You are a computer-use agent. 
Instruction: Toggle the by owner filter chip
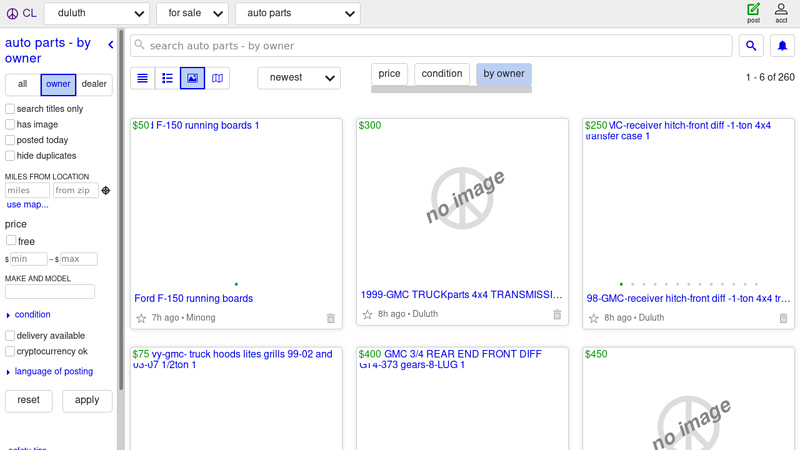coord(504,74)
